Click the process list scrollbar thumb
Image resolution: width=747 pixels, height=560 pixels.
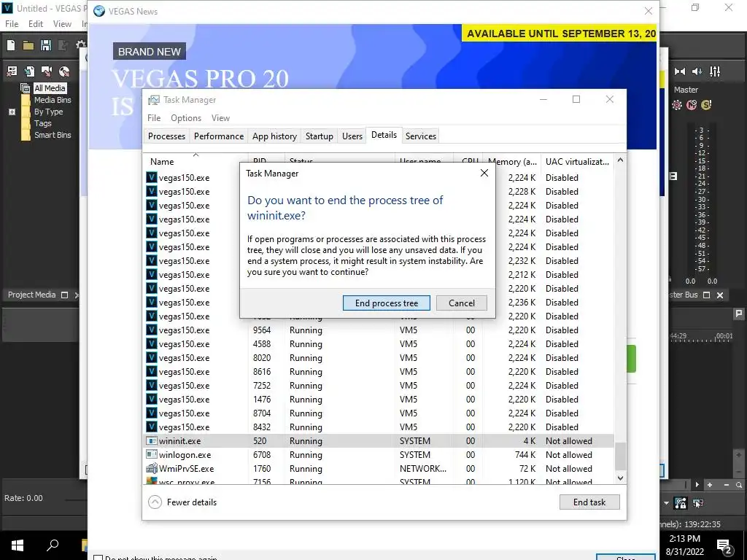coord(620,456)
